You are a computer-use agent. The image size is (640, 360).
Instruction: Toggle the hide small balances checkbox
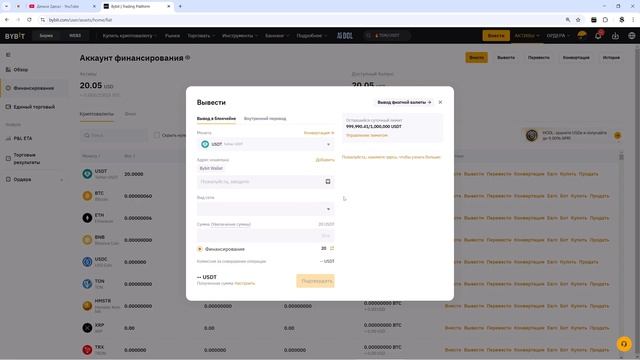coord(157,135)
